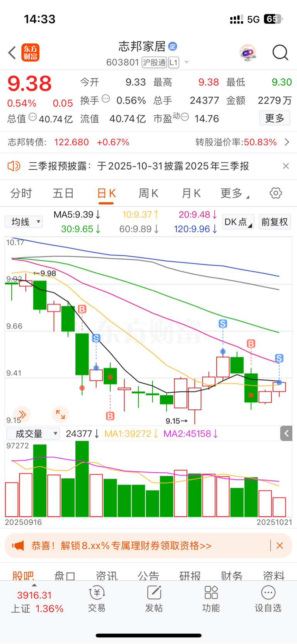Select the 日K tab

click(106, 193)
